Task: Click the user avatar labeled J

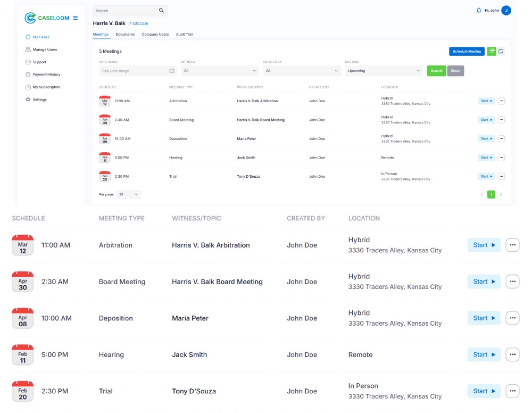Action: [x=506, y=11]
